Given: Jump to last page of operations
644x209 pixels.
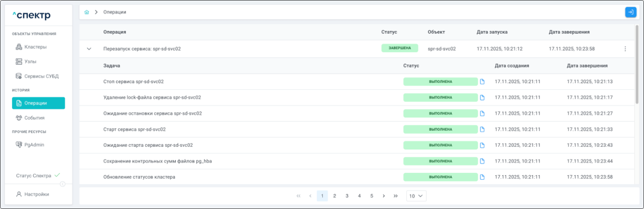Looking at the screenshot, I should 395,196.
